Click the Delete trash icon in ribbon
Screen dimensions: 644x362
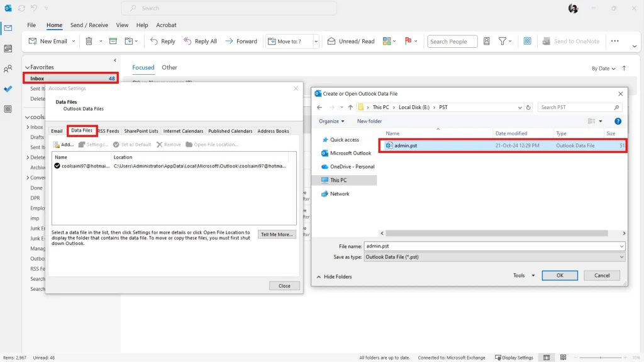(x=89, y=41)
